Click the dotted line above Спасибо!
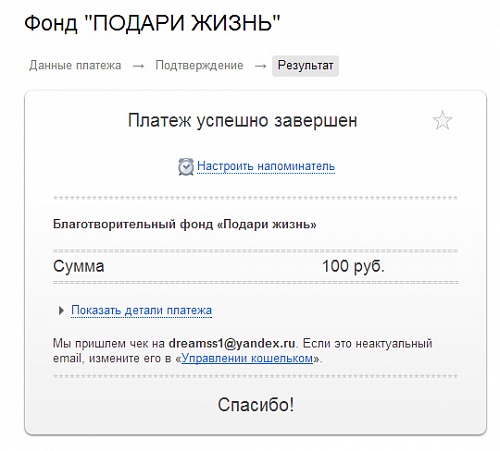This screenshot has height=451, width=500. 256,376
